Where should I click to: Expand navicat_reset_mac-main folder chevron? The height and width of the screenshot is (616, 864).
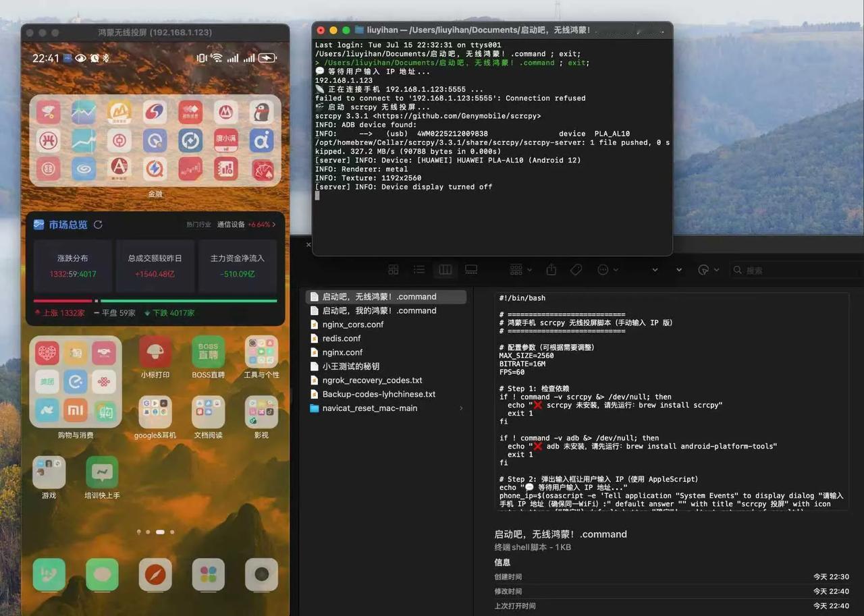pos(461,408)
